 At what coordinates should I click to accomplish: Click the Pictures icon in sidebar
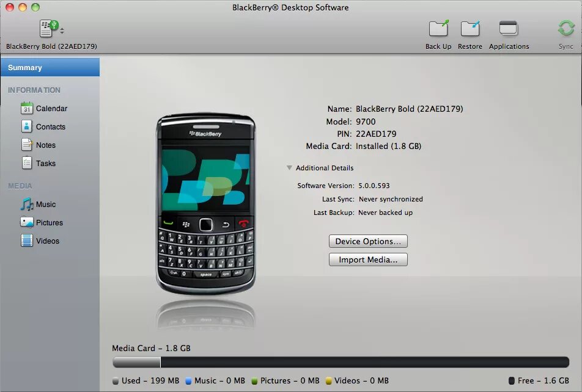(27, 222)
